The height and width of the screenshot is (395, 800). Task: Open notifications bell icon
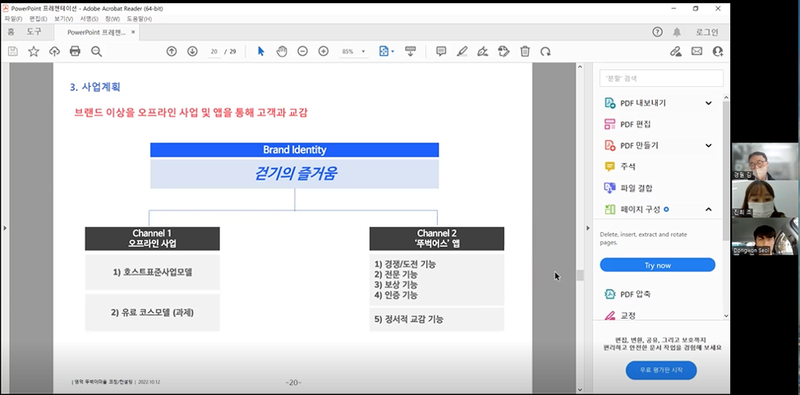677,32
